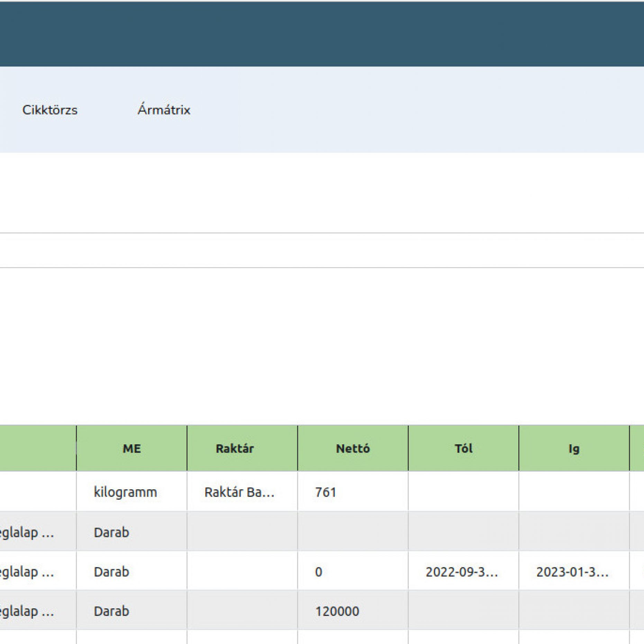The image size is (644, 644).
Task: Click the 2022-09-3... start date cell
Action: pyautogui.click(x=462, y=572)
